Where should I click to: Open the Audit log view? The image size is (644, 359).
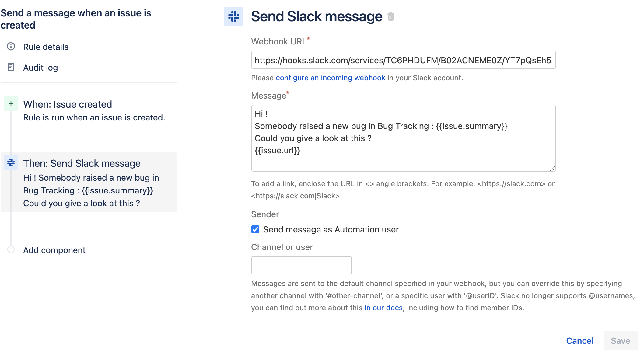tap(40, 67)
